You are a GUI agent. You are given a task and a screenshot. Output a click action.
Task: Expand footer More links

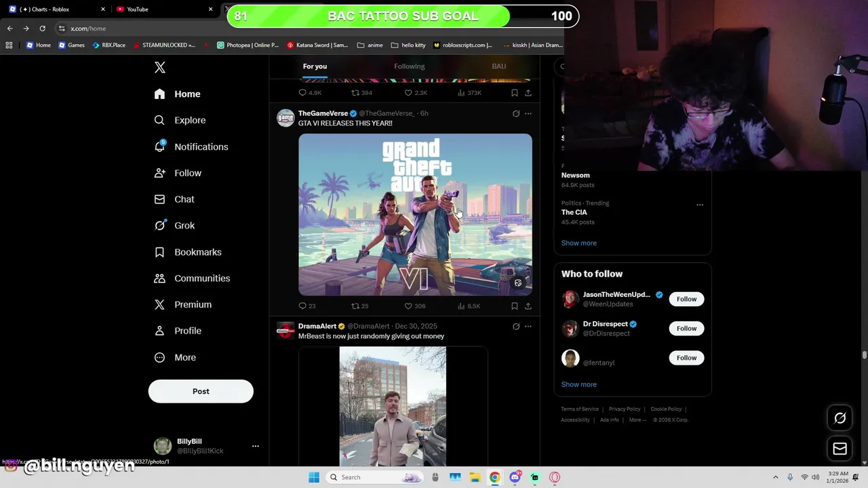637,420
